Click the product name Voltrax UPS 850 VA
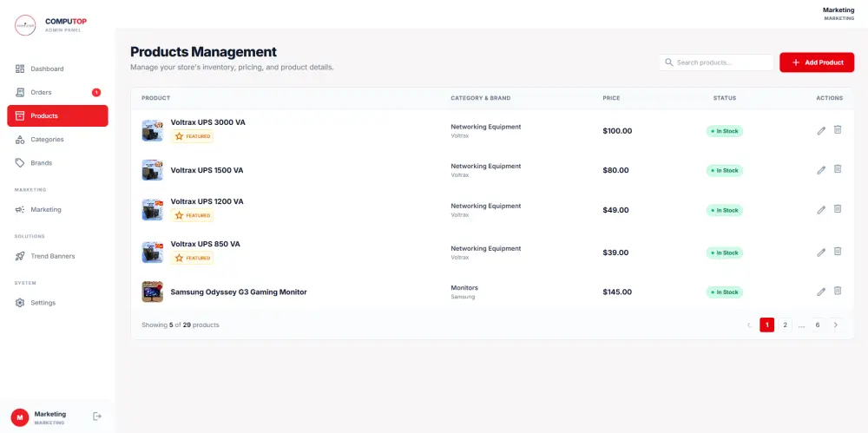868x433 pixels. pos(206,244)
